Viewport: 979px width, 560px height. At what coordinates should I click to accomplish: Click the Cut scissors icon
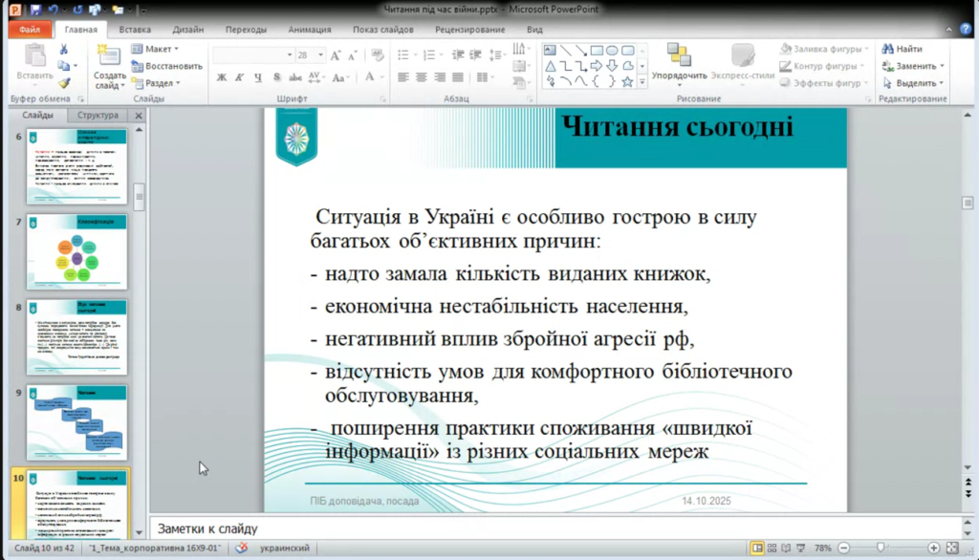tap(64, 49)
